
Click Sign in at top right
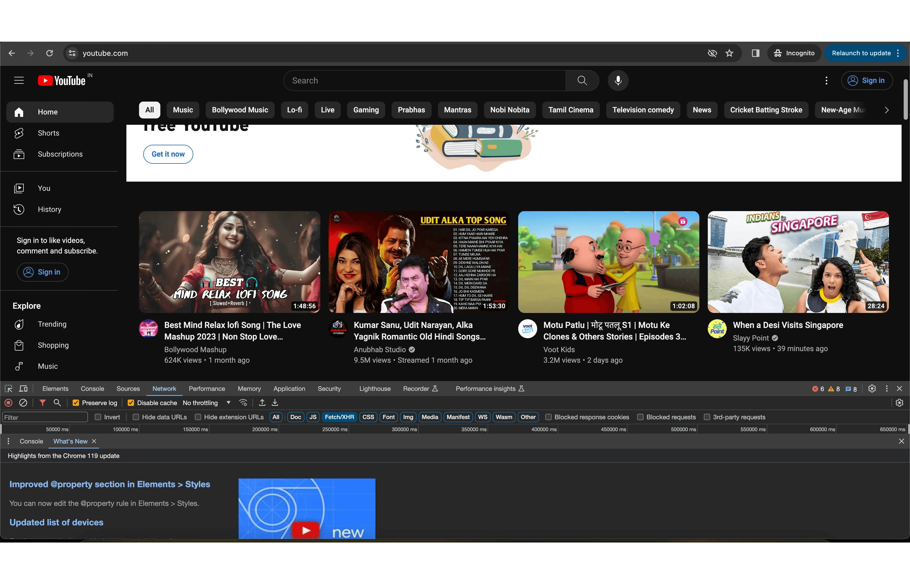(x=867, y=81)
